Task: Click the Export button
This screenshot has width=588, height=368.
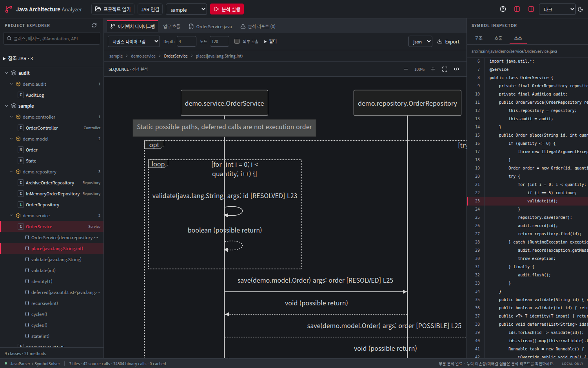Action: [x=448, y=41]
